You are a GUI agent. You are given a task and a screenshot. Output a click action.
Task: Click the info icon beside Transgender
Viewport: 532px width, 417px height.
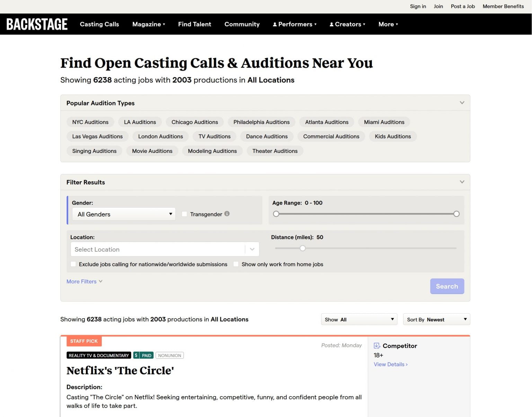tap(227, 214)
